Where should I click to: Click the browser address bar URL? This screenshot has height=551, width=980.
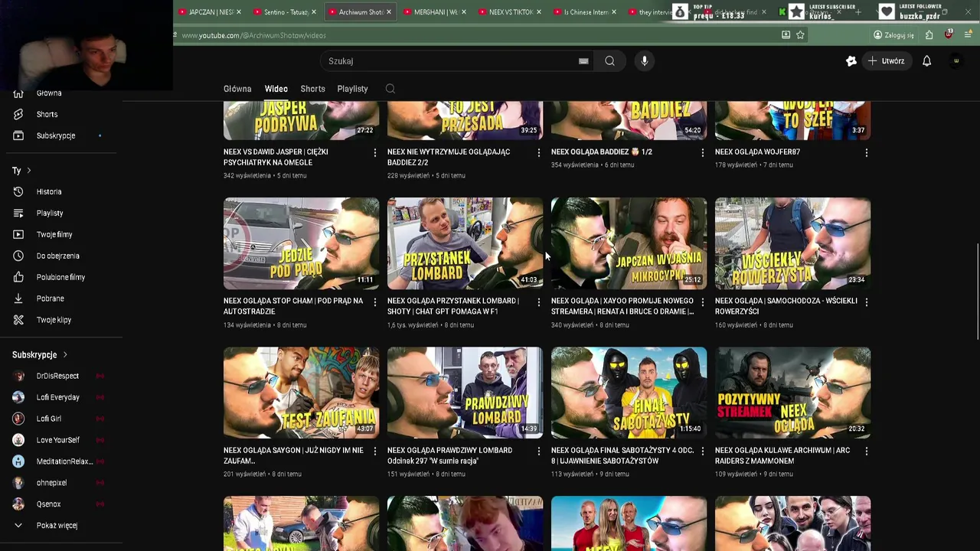pos(253,35)
